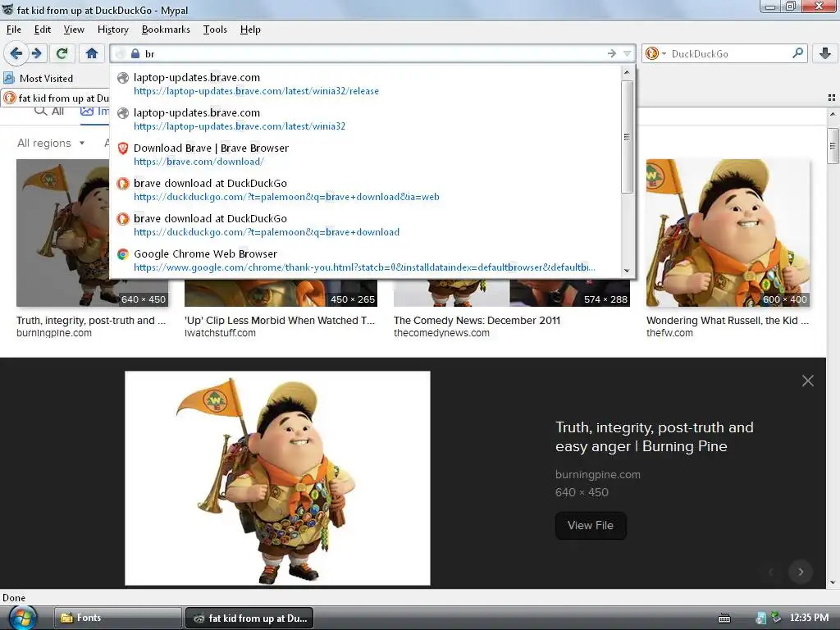Open the Home page button

tap(92, 53)
